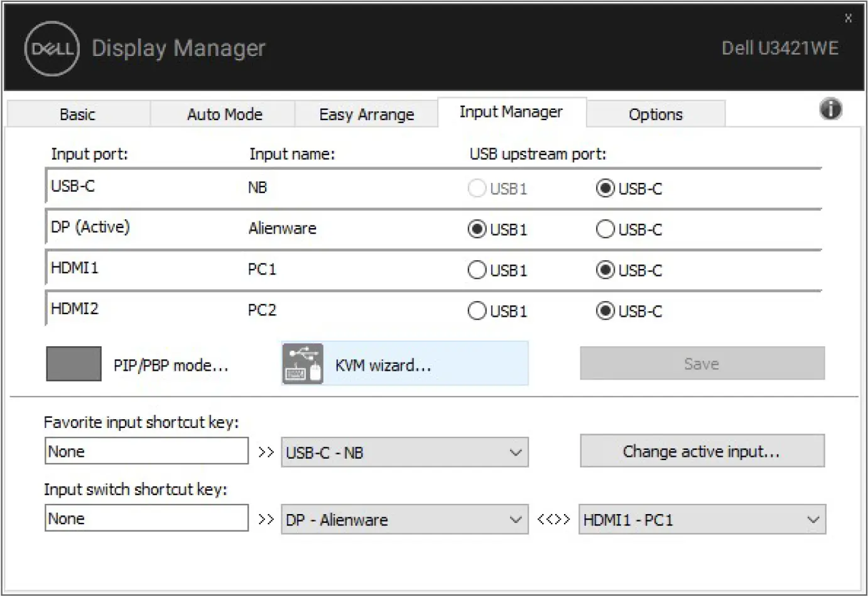Switch to the Easy Arrange tab
Viewport: 868px width, 597px height.
pyautogui.click(x=366, y=114)
